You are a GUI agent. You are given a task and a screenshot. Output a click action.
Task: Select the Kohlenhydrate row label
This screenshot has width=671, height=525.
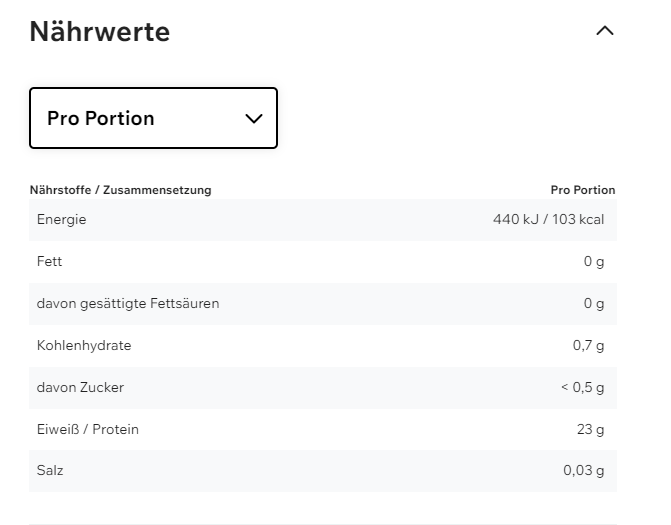coord(84,345)
